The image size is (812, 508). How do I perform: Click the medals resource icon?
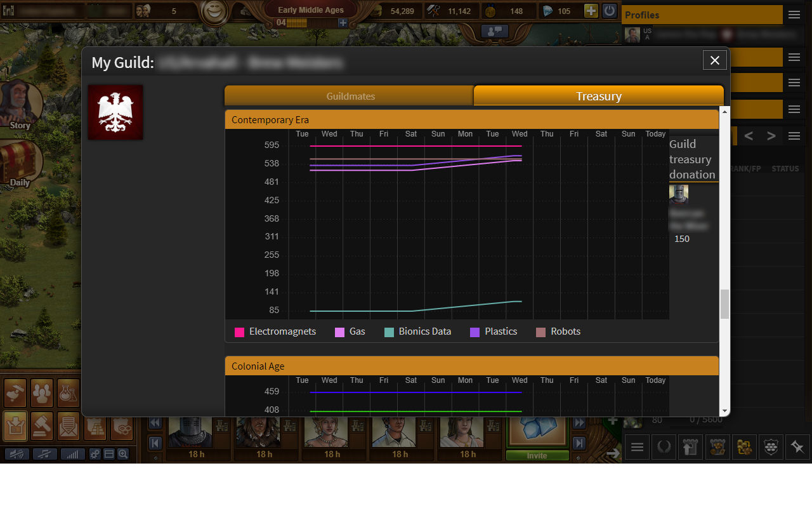490,11
